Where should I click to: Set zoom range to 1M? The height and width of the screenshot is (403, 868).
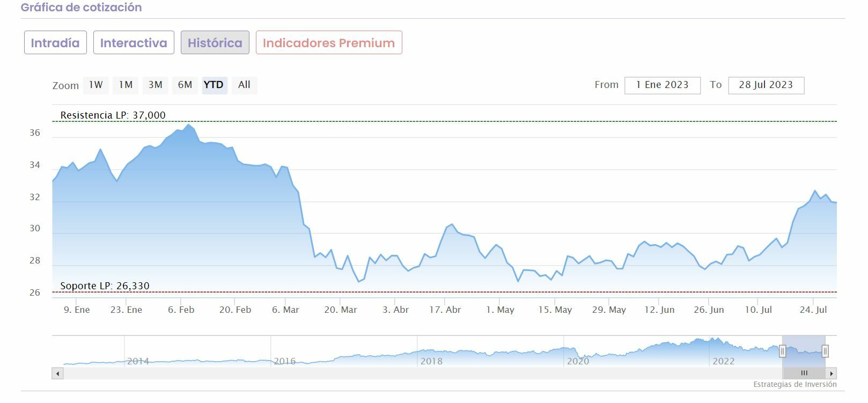point(126,85)
